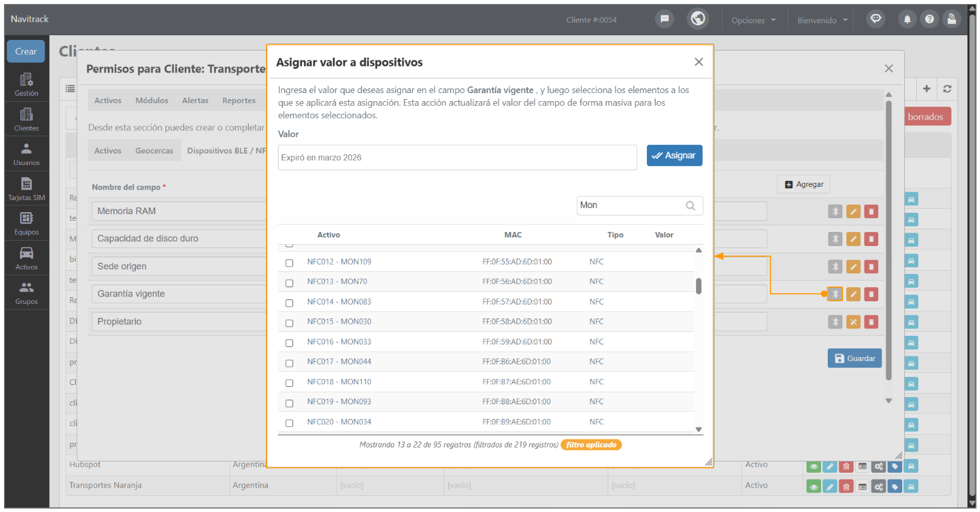Screen dimensions: 980x512
Task: Select the Geocercas sub-tab
Action: pyautogui.click(x=154, y=151)
